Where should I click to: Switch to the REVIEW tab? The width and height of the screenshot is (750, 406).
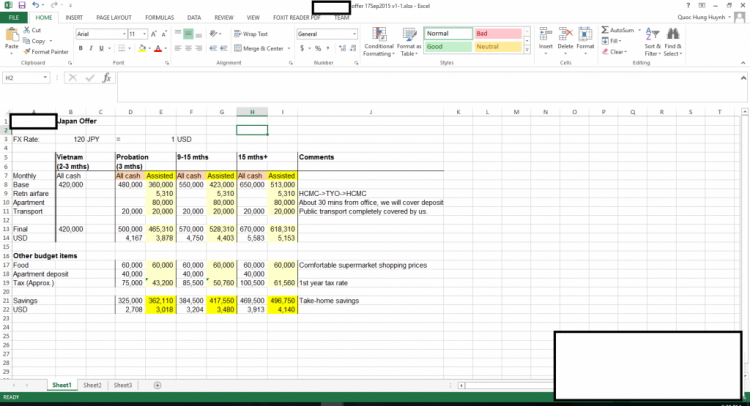[223, 18]
